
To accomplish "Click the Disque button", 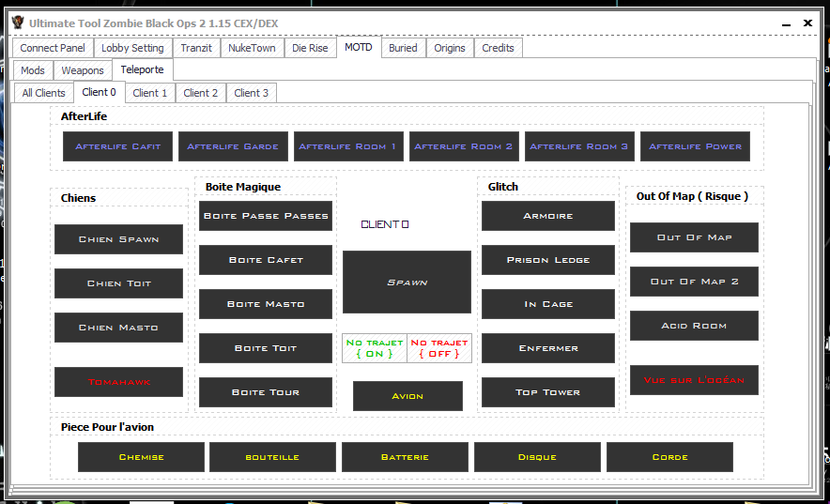I will point(537,457).
